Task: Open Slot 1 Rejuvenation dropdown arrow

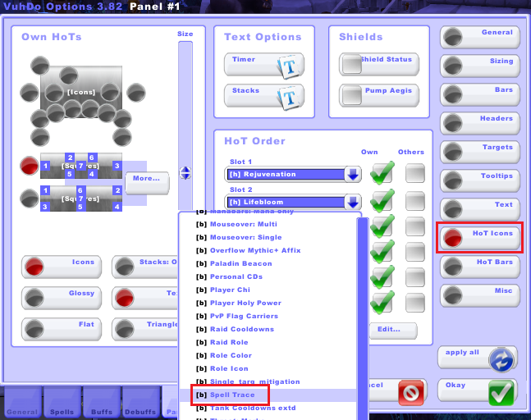Action: tap(352, 175)
